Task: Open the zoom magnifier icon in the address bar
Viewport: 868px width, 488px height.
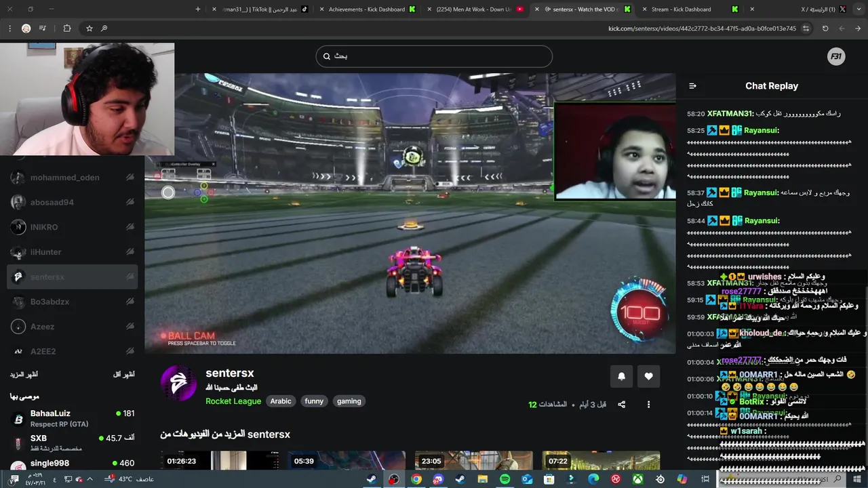Action: 104,28
